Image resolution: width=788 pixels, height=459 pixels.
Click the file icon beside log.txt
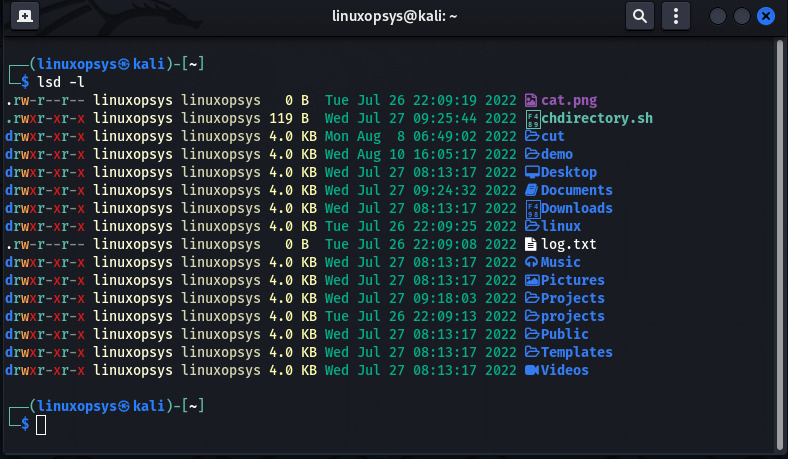pyautogui.click(x=532, y=244)
